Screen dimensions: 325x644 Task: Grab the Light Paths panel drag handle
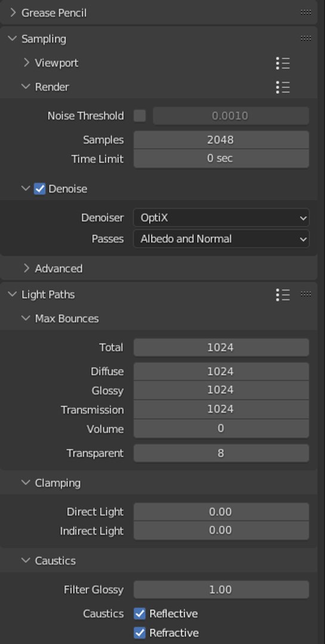tap(306, 294)
